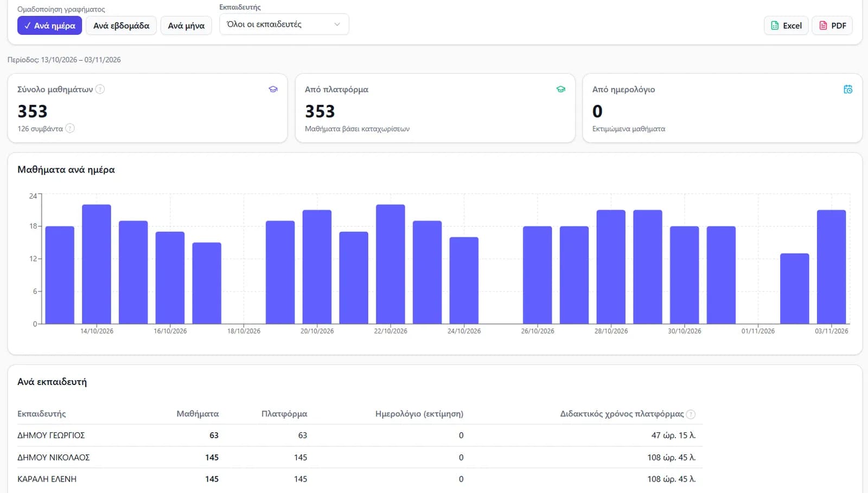
Task: Click the 126 συμβάντα text
Action: point(40,129)
